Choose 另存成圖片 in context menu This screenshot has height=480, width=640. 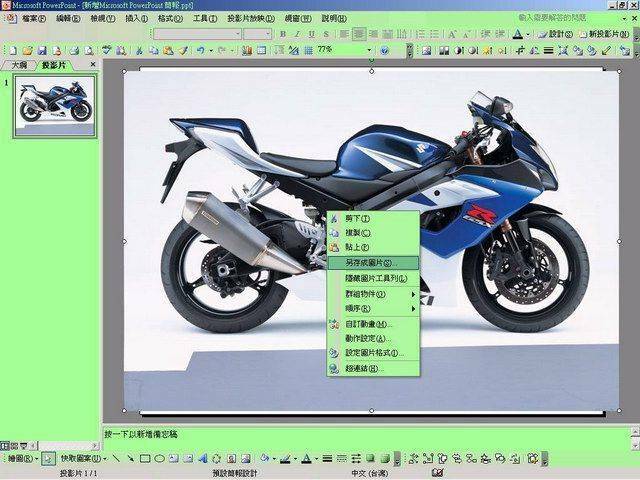pyautogui.click(x=373, y=263)
